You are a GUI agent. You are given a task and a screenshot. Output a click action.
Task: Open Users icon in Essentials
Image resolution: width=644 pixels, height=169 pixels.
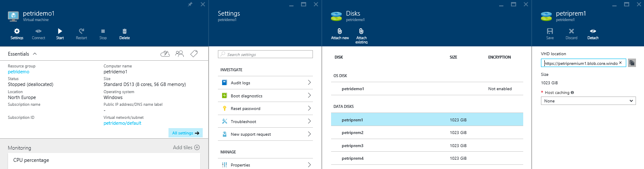[x=179, y=54]
